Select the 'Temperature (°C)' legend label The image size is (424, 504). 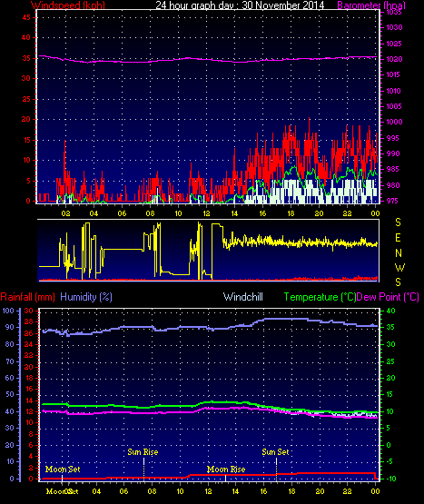click(x=320, y=297)
